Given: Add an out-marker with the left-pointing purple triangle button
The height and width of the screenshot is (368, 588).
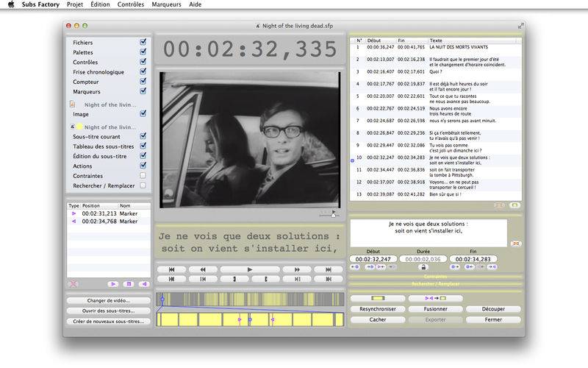Looking at the screenshot, I should pyautogui.click(x=144, y=284).
